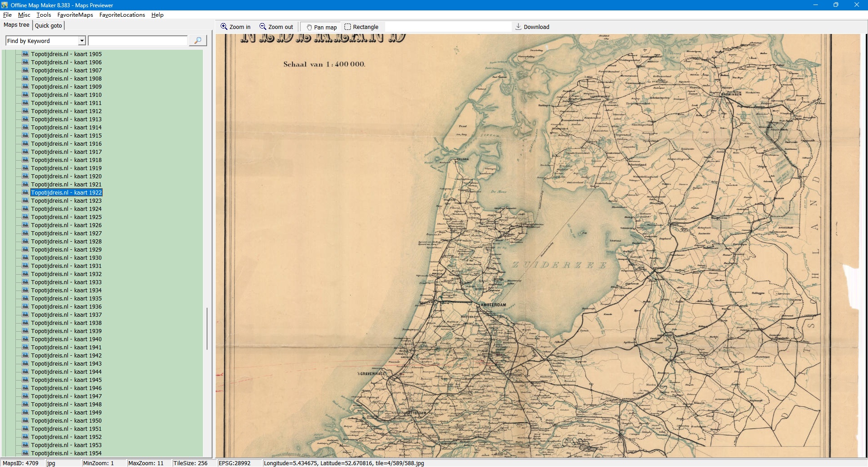The height and width of the screenshot is (467, 868).
Task: Click the Download arrow icon
Action: [519, 27]
